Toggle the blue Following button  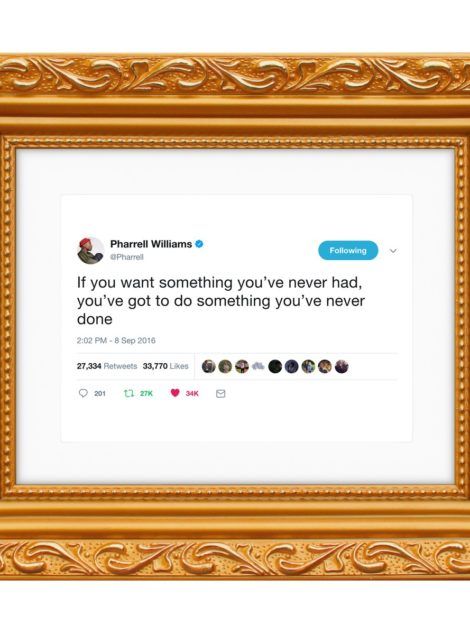pyautogui.click(x=348, y=250)
